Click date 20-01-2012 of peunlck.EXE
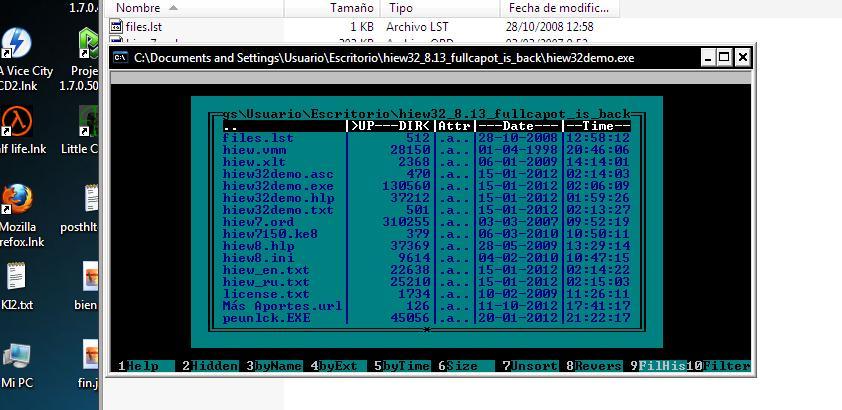Screen dimensions: 842x410 coord(518,318)
